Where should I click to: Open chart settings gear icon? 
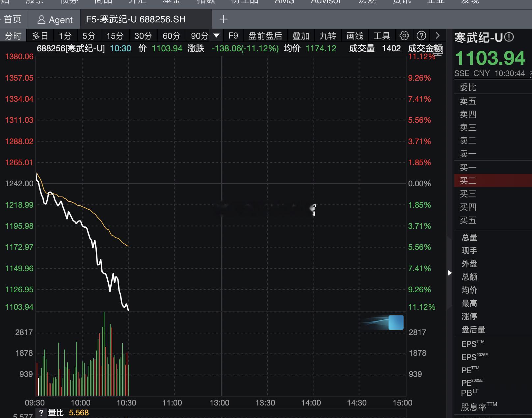404,36
